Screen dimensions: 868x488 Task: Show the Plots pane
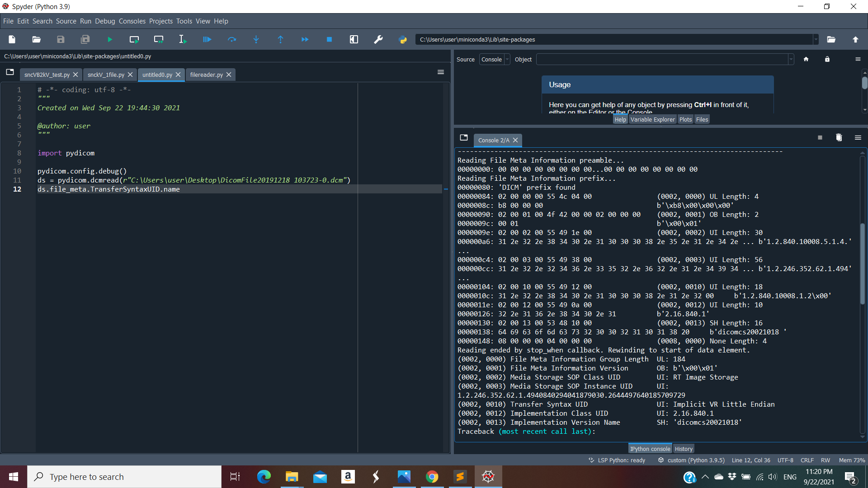pos(685,120)
